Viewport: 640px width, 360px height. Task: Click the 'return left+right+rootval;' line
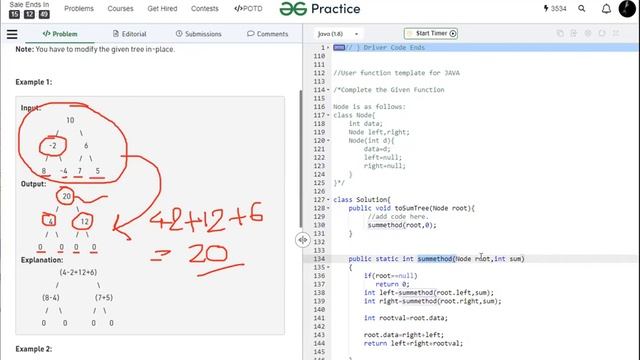point(413,344)
